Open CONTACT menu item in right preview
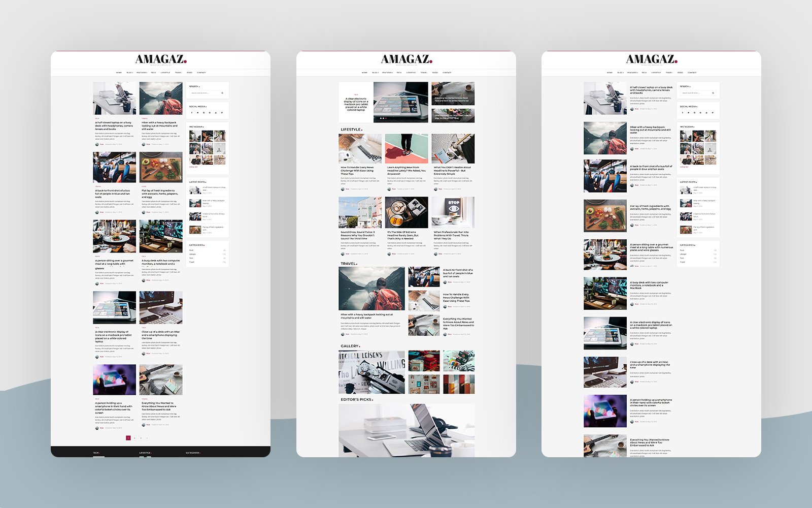 point(692,73)
